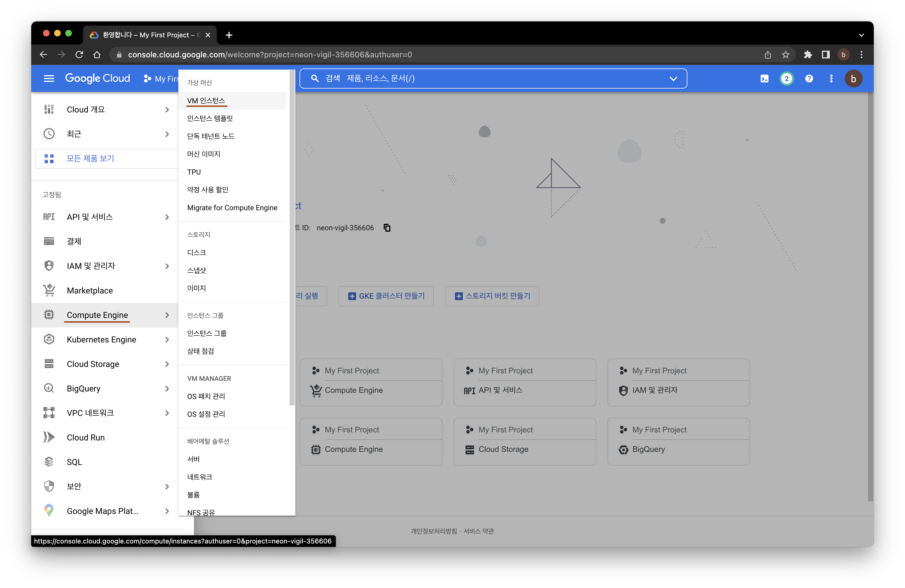Click the 최근 clock icon

[x=49, y=134]
